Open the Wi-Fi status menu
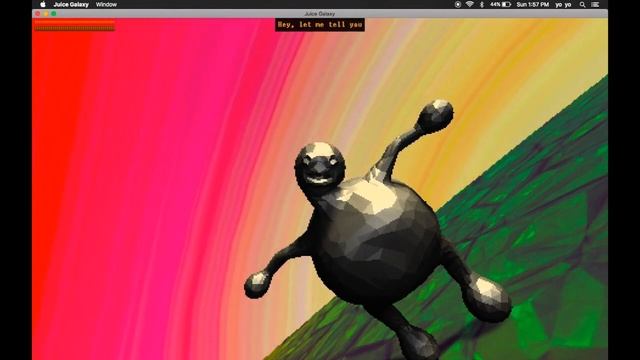The height and width of the screenshot is (360, 640). [470, 4]
